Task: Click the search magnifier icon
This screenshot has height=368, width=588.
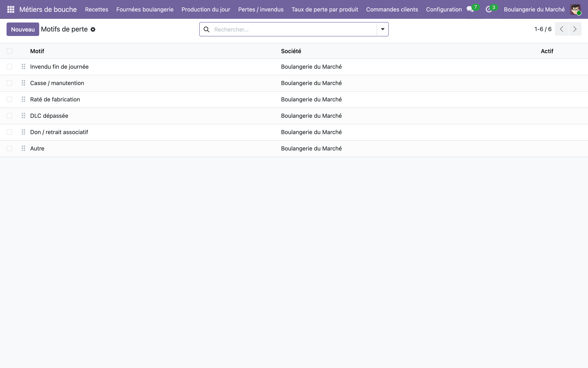Action: pos(206,29)
